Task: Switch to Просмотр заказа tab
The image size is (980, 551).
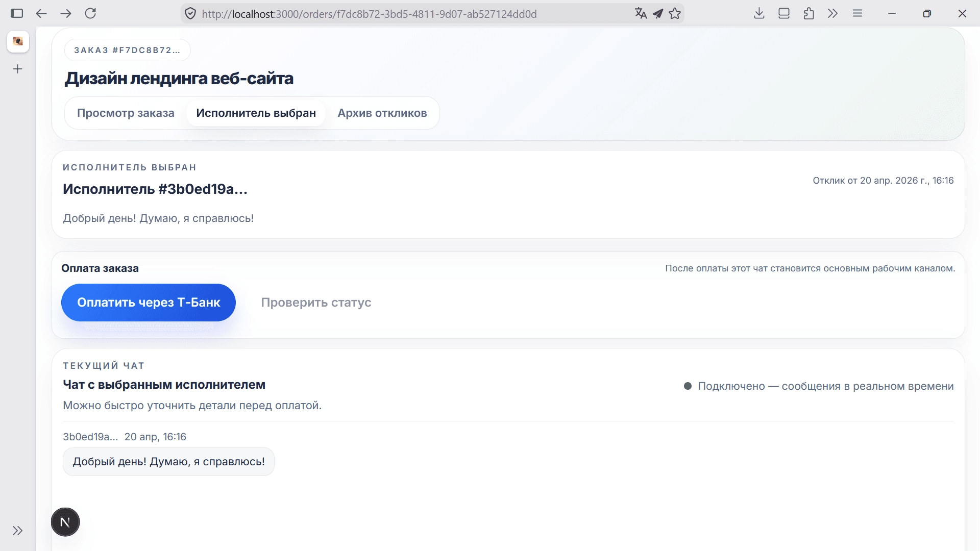Action: pyautogui.click(x=126, y=113)
